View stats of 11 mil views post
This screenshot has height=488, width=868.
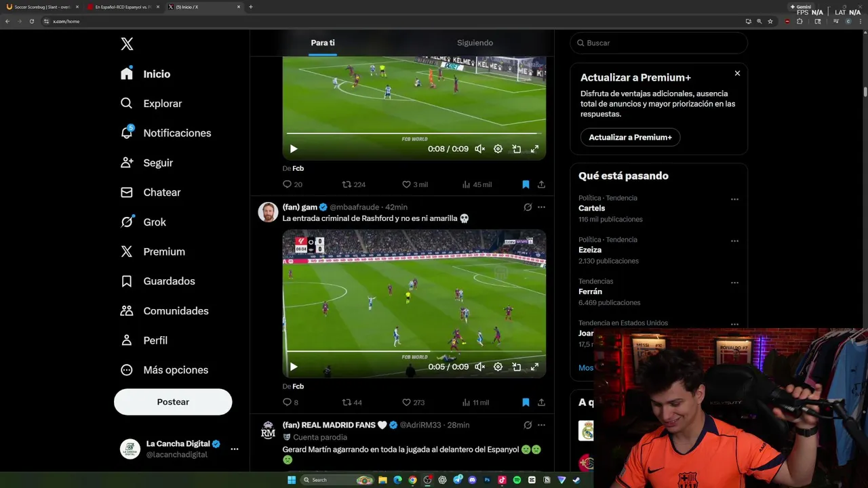(x=475, y=403)
